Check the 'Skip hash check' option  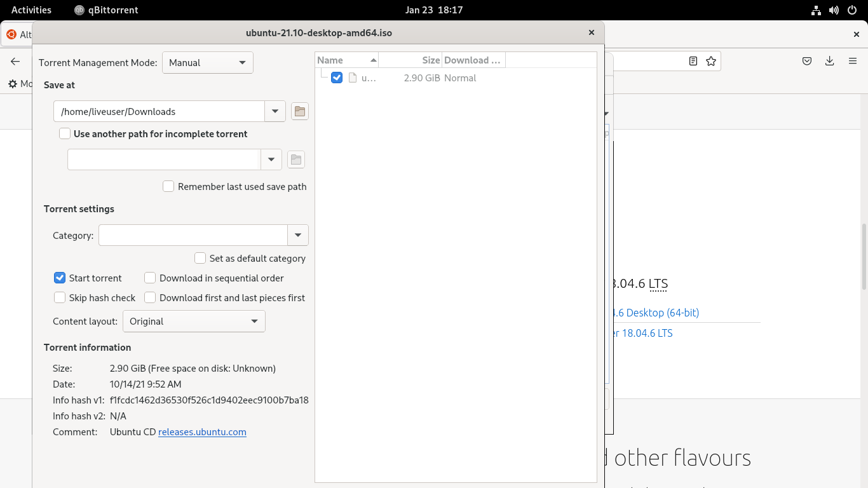59,297
